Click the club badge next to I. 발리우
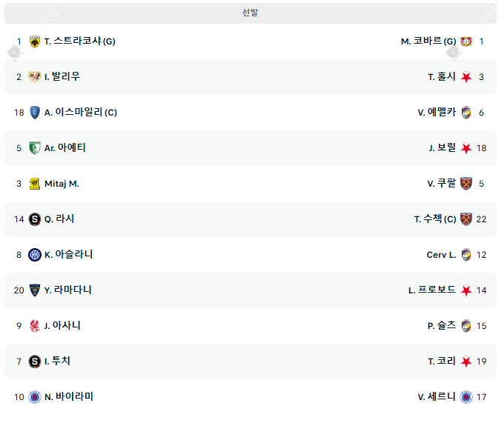This screenshot has width=504, height=426. pos(34,77)
